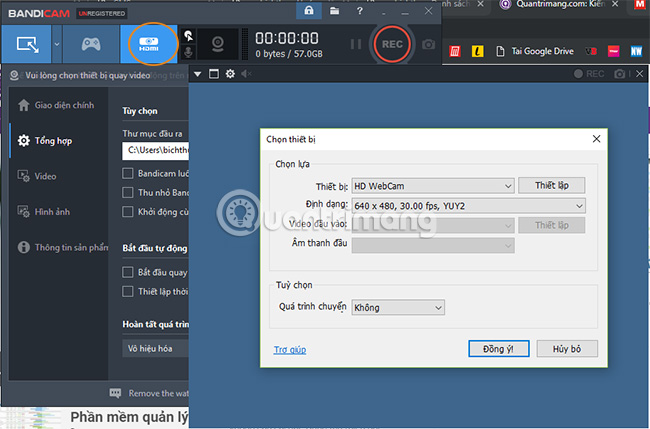Click the Remove the watermark message icon
The height and width of the screenshot is (429, 650).
(115, 393)
